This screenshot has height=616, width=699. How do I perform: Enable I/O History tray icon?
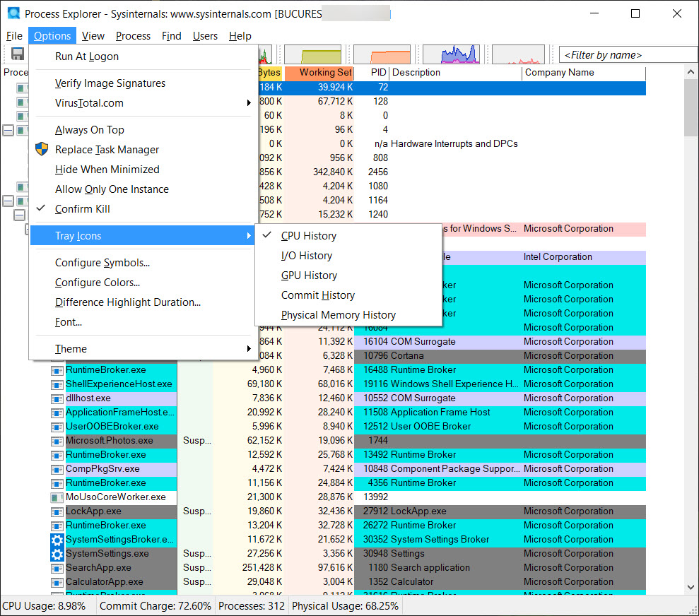(x=348, y=256)
